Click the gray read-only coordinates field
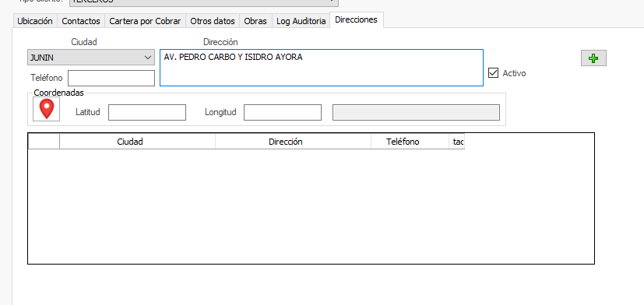This screenshot has width=644, height=305. tap(416, 113)
